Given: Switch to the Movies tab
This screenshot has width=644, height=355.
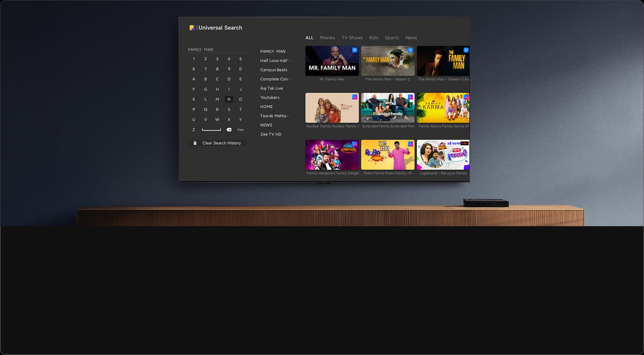Looking at the screenshot, I should click(327, 38).
